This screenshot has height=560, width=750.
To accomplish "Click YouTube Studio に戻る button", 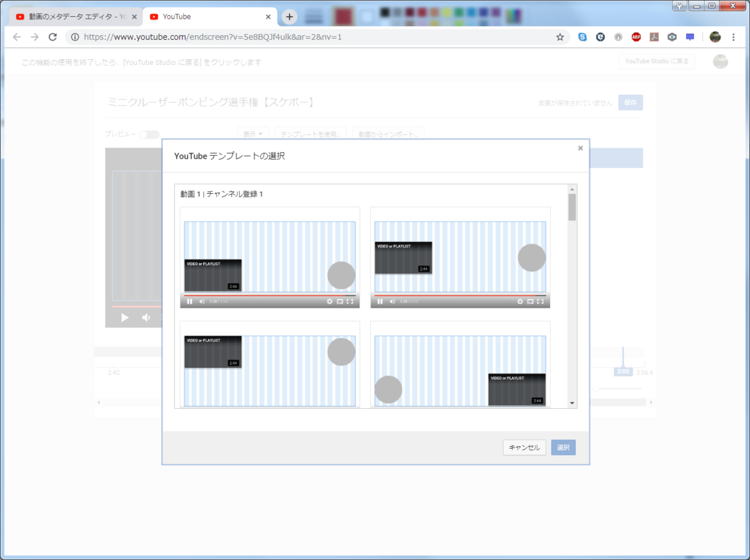I will [657, 61].
